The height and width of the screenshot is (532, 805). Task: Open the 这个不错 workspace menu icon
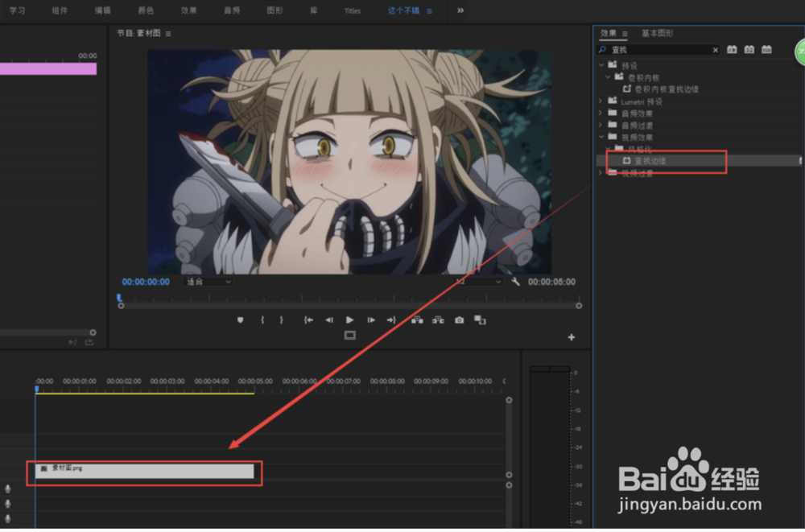(430, 10)
